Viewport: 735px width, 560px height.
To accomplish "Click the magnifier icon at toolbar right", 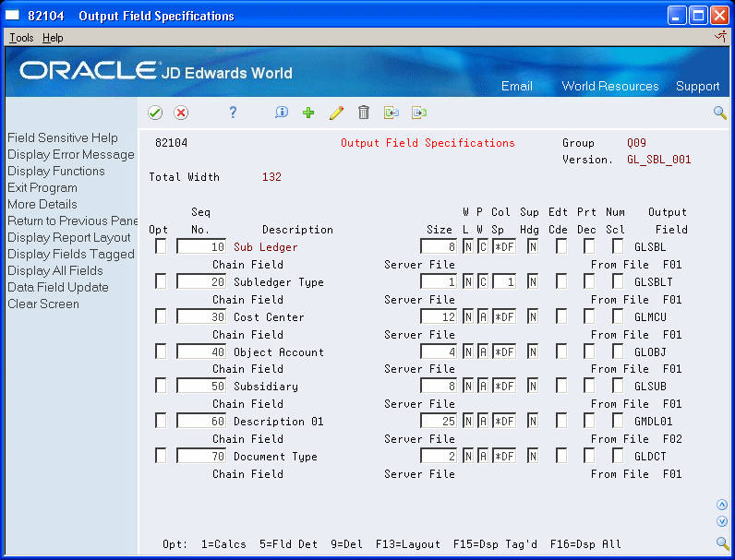I will coord(720,113).
